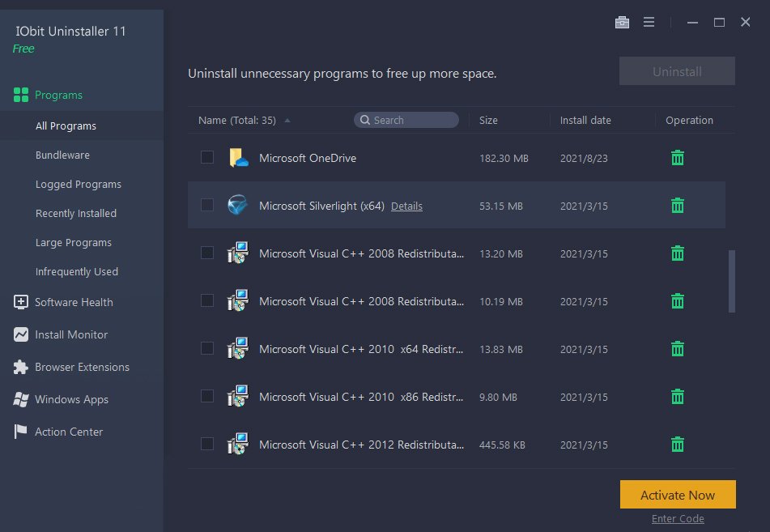Viewport: 770px width, 532px height.
Task: Select the Microsoft Silverlight checkbox
Action: point(207,205)
